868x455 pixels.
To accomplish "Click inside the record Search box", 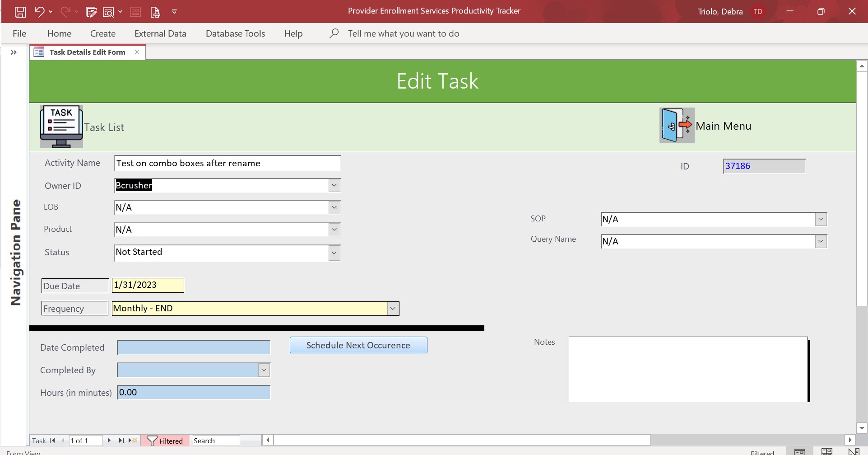I will click(215, 440).
